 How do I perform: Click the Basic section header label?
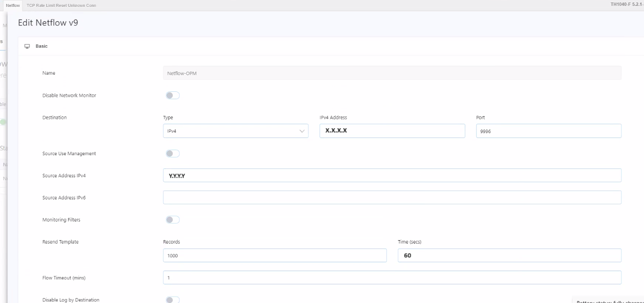(x=42, y=46)
